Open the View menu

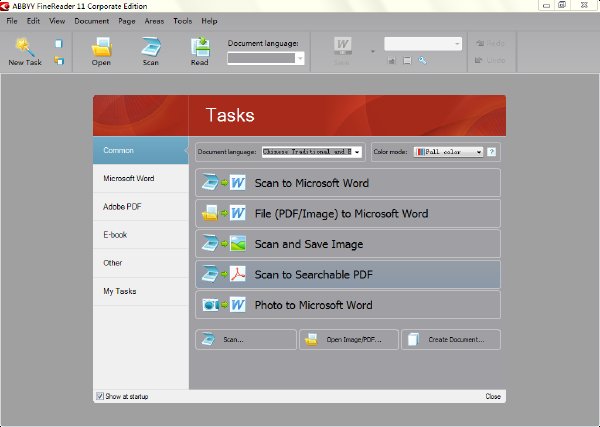click(x=57, y=21)
